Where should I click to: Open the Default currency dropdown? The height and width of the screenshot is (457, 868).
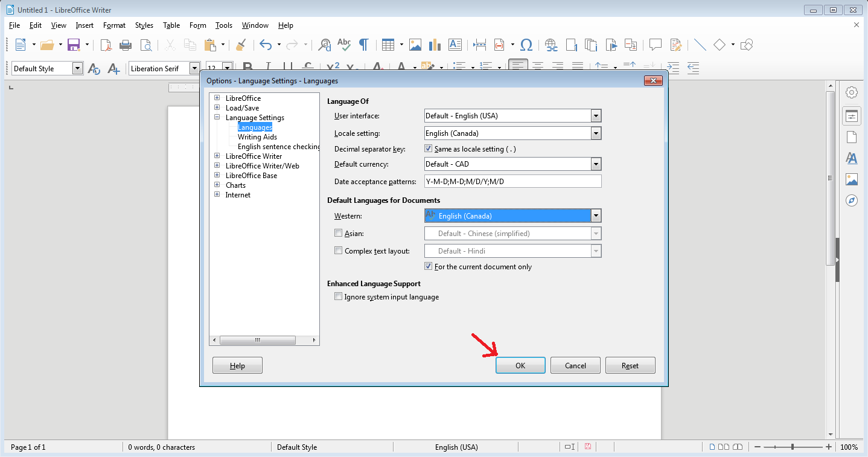tap(513, 164)
